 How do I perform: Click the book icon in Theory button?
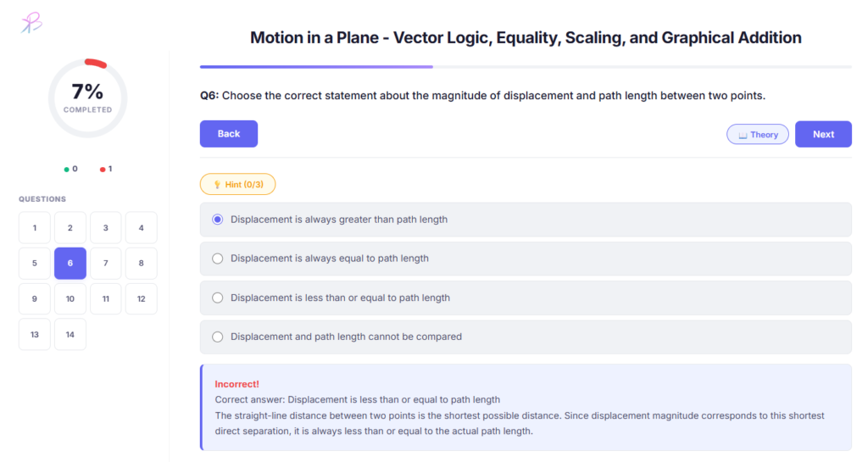743,135
